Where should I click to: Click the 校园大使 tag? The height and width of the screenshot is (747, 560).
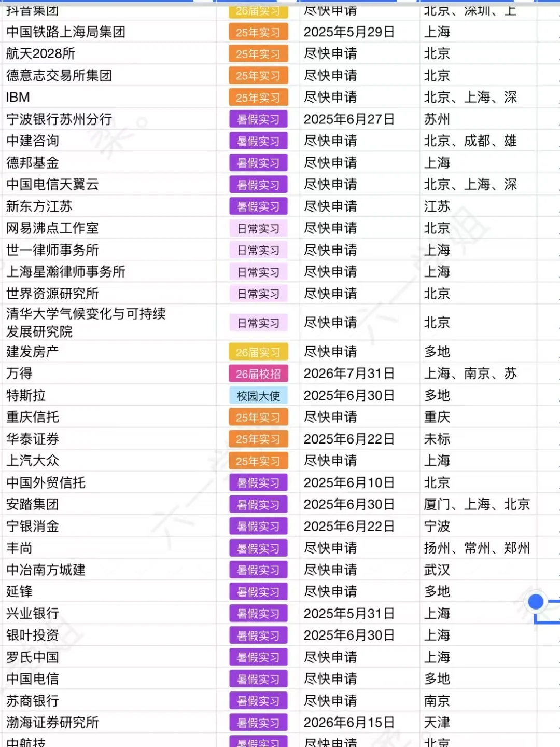pyautogui.click(x=258, y=396)
